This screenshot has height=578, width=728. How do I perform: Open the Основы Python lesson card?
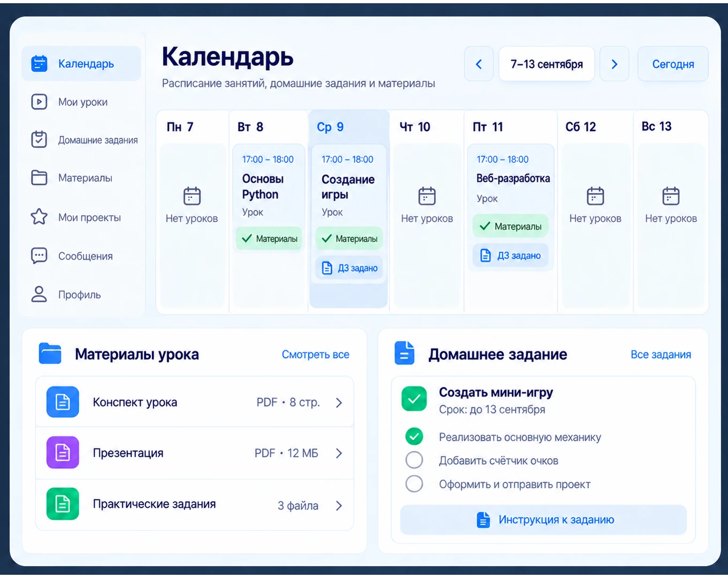(269, 198)
